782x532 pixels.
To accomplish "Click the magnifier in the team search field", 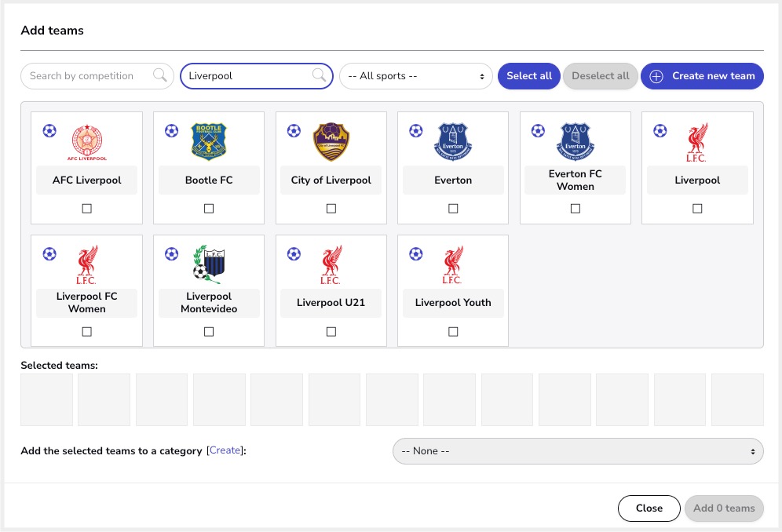I will pos(320,75).
